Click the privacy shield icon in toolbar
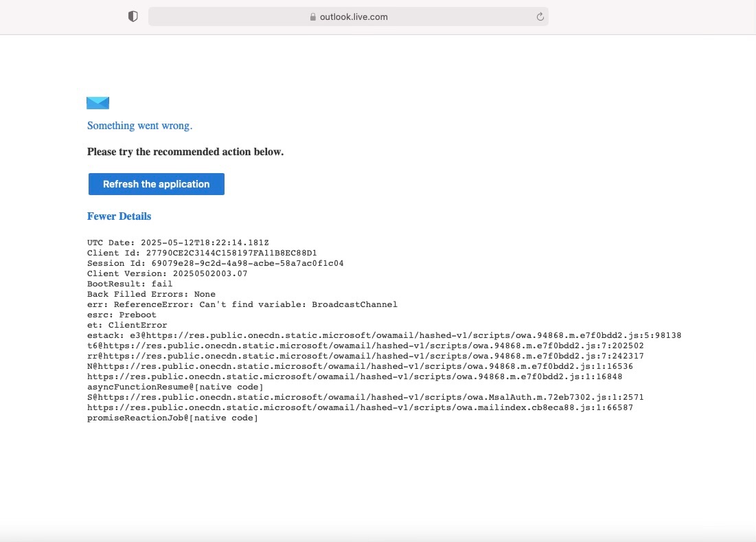 (x=133, y=16)
